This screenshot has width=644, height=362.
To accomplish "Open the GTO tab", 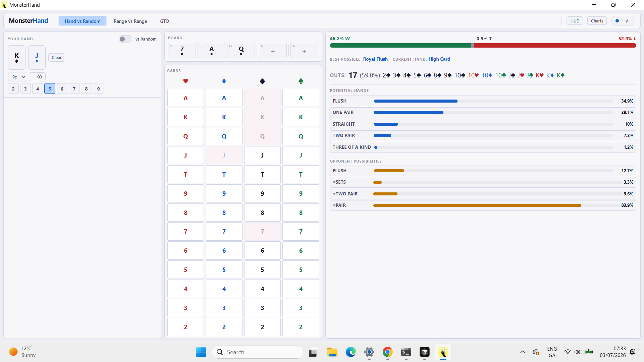I will click(164, 21).
